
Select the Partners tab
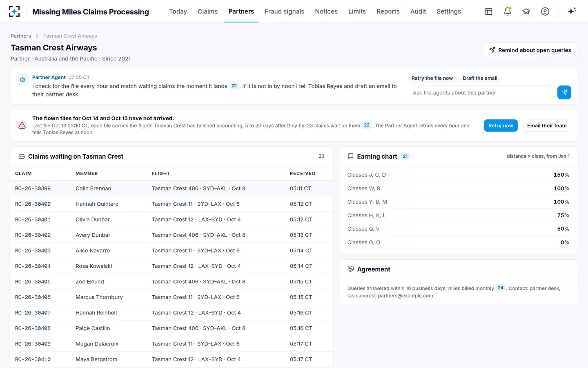tap(241, 11)
